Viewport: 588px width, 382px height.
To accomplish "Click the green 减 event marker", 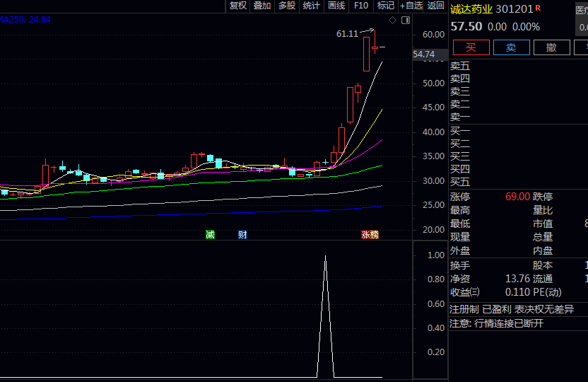I will click(x=210, y=235).
